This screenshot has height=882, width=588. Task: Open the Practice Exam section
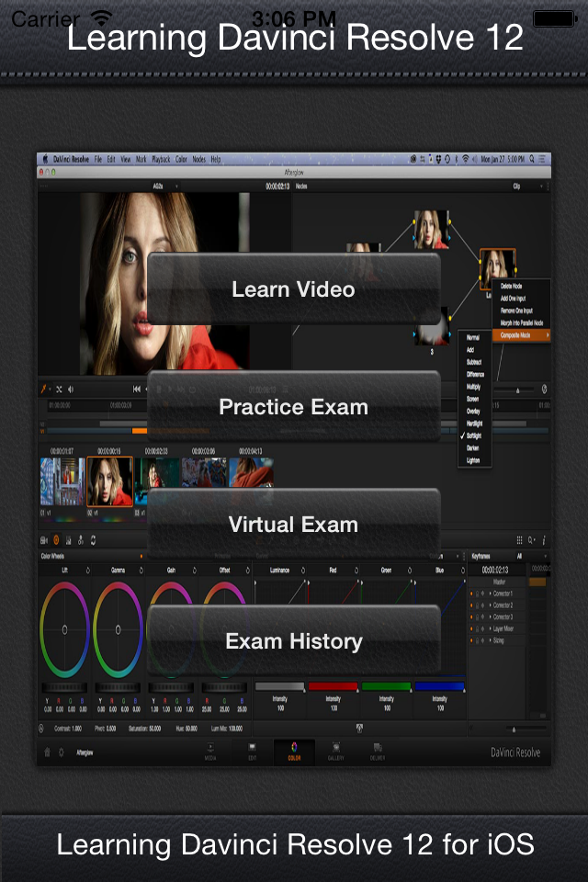click(x=293, y=407)
